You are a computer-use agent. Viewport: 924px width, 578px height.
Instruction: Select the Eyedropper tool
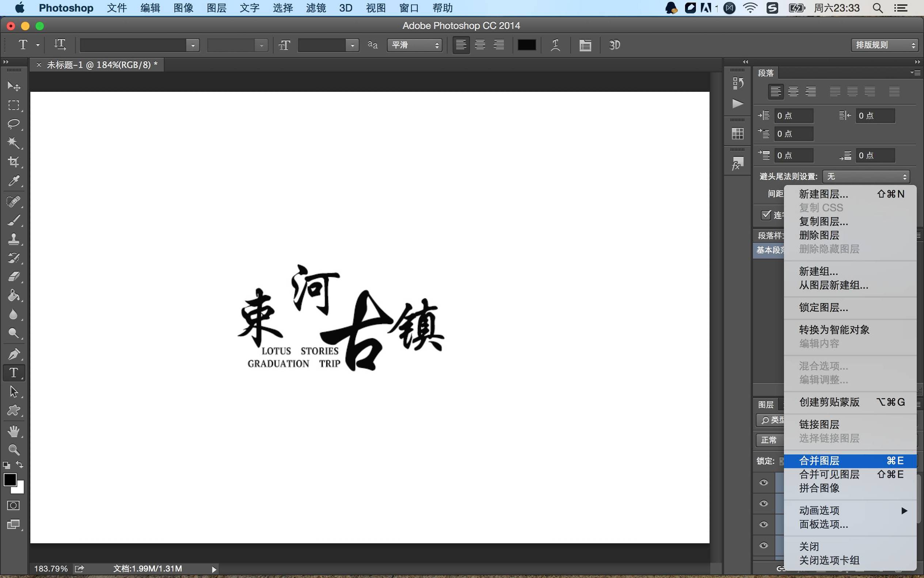pos(14,181)
